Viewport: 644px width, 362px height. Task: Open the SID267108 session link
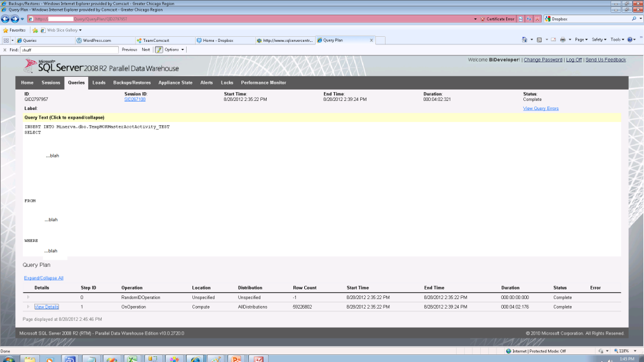pos(135,100)
